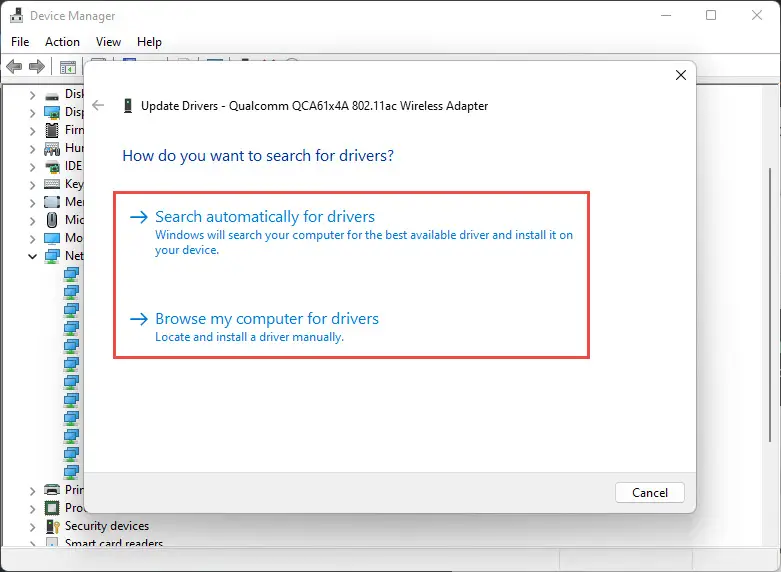
Task: Click the Cancel button
Action: (x=650, y=493)
